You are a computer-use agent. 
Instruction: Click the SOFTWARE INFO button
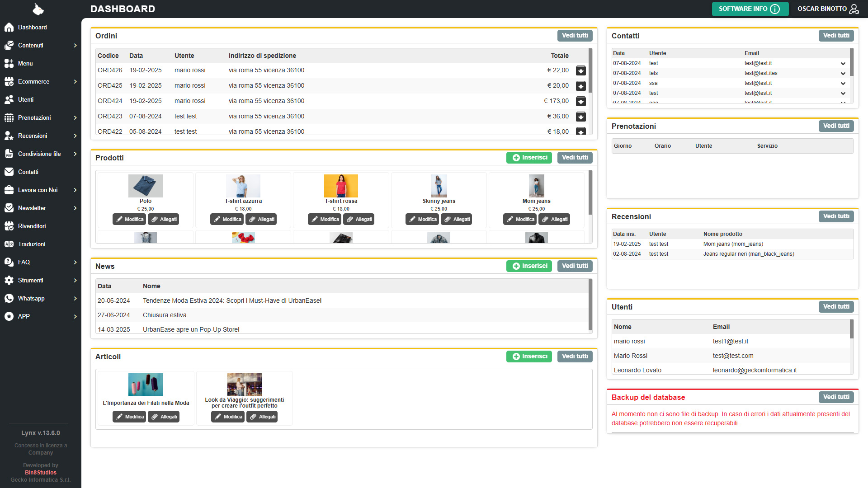750,9
